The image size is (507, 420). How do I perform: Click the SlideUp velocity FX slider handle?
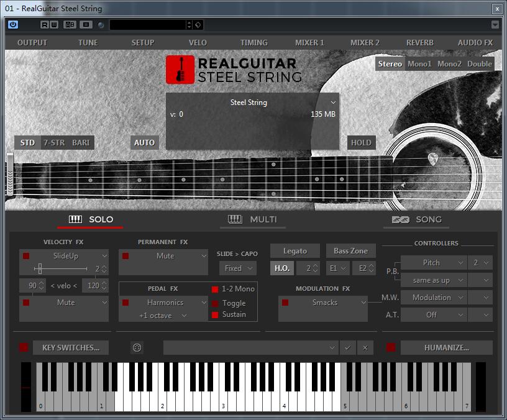pos(40,268)
